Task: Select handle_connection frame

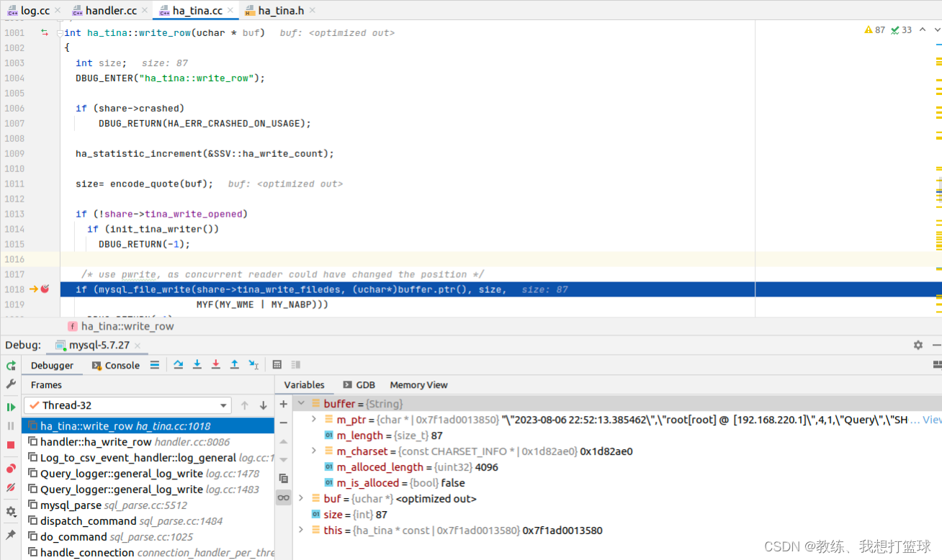Action: coord(148,553)
